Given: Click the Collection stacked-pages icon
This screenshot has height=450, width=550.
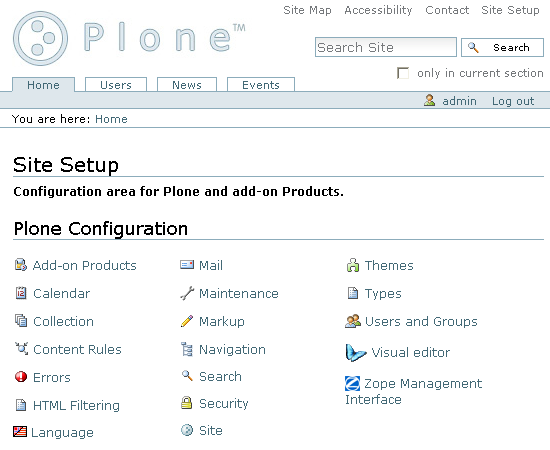Looking at the screenshot, I should [x=21, y=321].
